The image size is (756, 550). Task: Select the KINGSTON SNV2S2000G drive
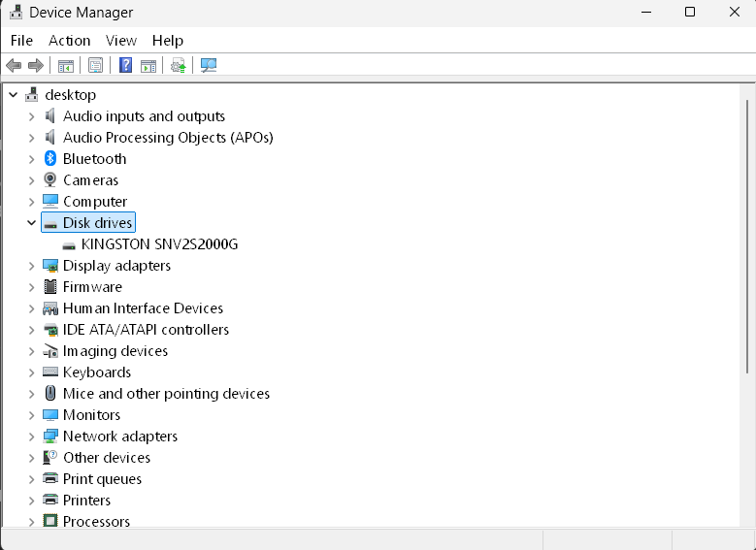159,244
